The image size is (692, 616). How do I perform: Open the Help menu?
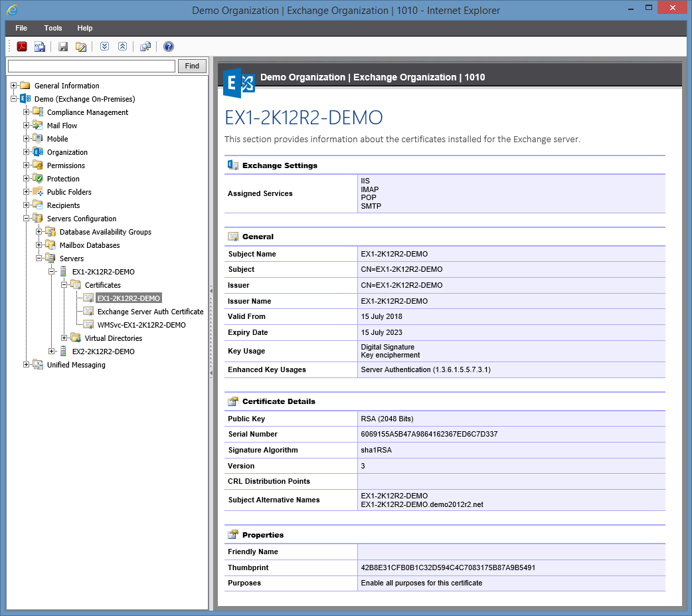coord(85,28)
